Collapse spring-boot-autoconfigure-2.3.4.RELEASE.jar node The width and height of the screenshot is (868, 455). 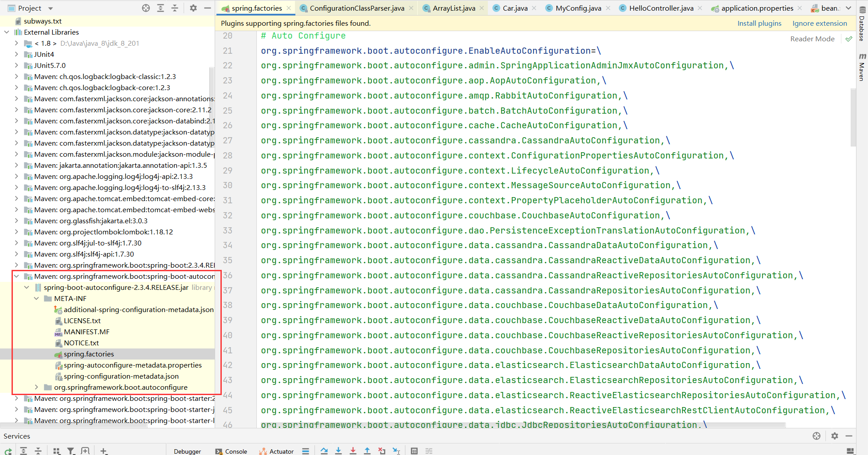pos(27,287)
